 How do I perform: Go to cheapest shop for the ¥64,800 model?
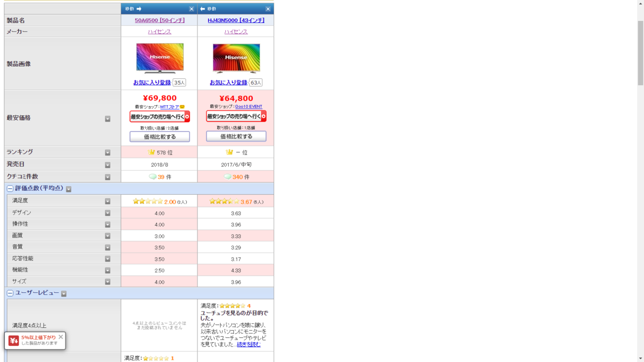click(236, 116)
